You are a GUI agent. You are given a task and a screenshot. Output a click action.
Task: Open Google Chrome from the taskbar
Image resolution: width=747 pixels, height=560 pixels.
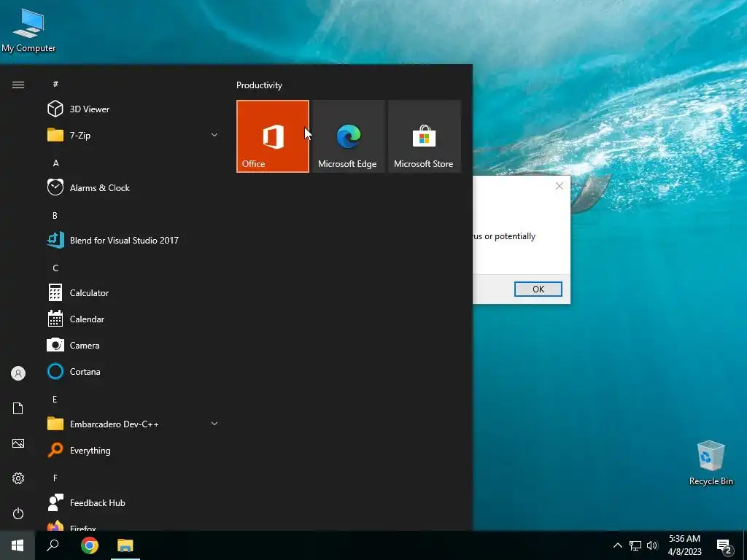coord(90,545)
